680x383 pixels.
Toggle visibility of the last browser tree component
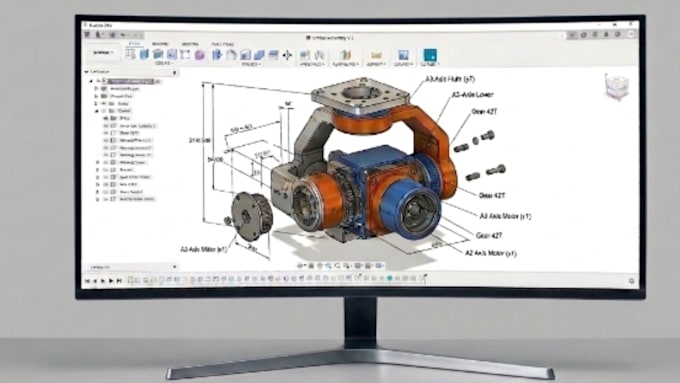106,199
